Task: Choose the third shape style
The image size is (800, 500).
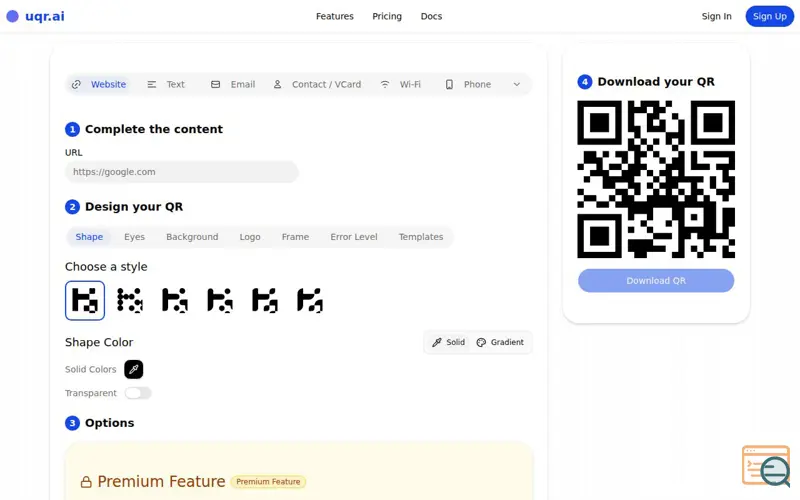Action: click(x=174, y=300)
